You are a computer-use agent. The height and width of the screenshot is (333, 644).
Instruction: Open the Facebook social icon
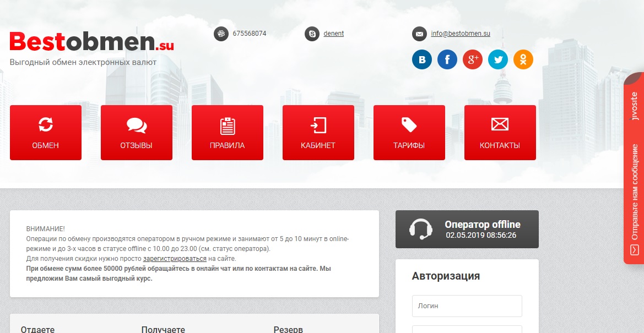[x=447, y=59]
